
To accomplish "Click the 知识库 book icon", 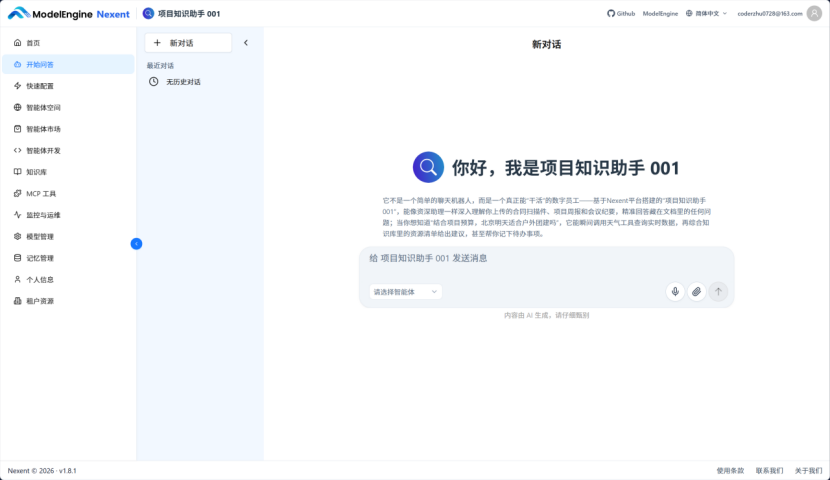I will (x=17, y=172).
